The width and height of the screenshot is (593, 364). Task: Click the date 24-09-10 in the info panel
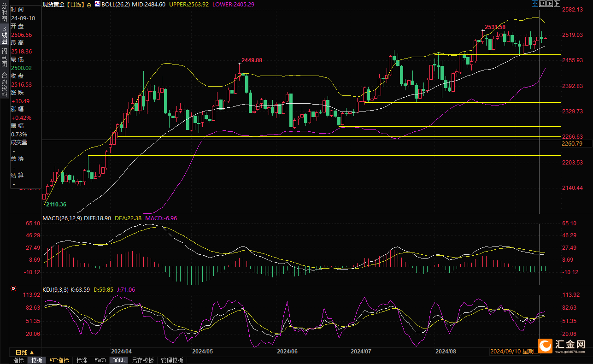coord(23,18)
